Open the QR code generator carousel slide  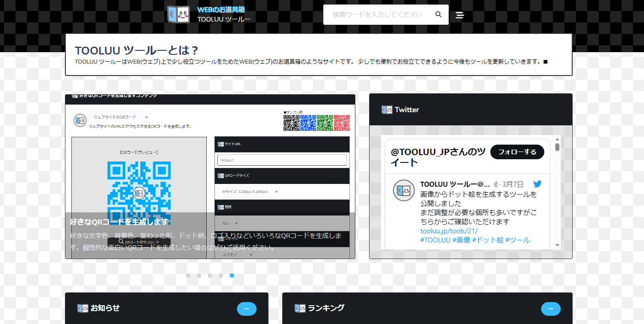[210, 177]
